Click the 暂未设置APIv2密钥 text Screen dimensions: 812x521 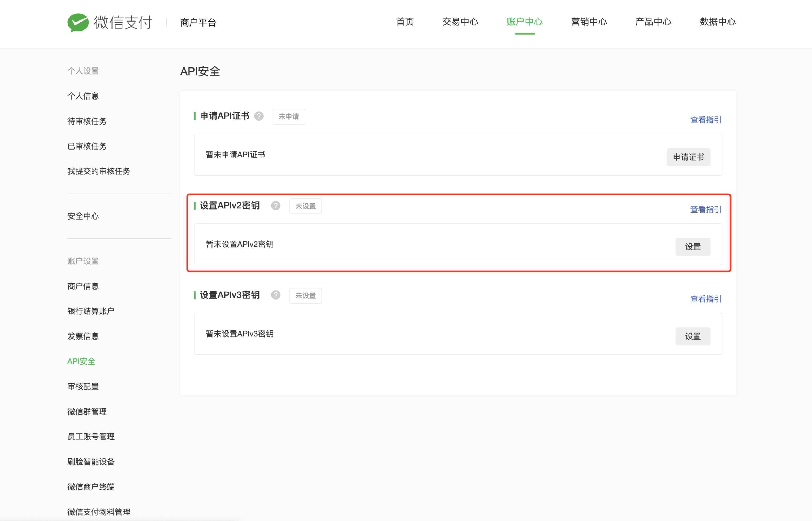(240, 244)
